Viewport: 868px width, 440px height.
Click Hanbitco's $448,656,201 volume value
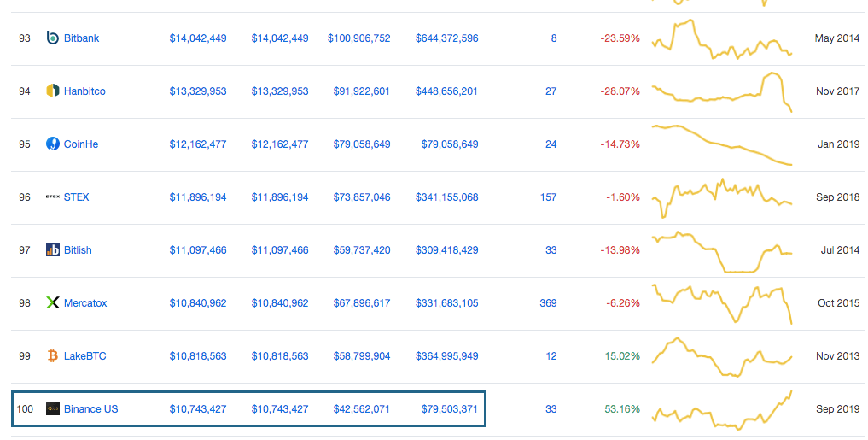click(x=446, y=91)
